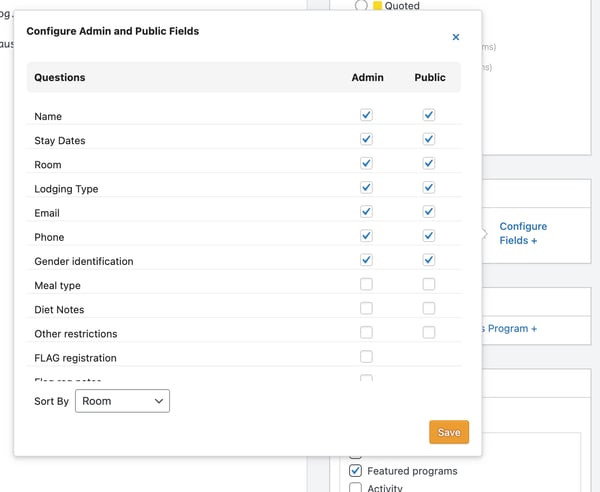The height and width of the screenshot is (492, 600).
Task: Enable Admin checkbox for Meal type
Action: click(366, 284)
